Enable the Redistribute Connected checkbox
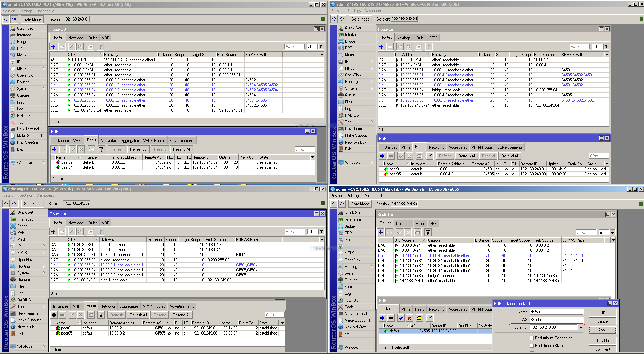Viewport: 644px width, 354px height. [532, 338]
